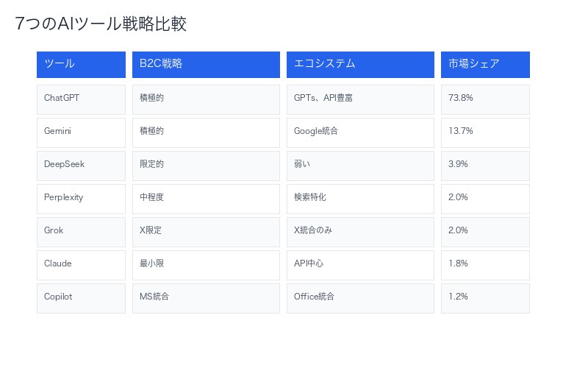The width and height of the screenshot is (588, 368).
Task: Select the Google統合 cell
Action: [x=360, y=131]
